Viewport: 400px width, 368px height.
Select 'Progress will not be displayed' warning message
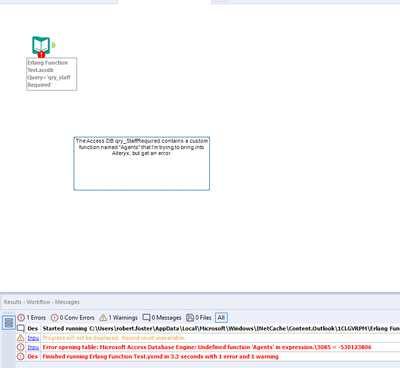click(114, 338)
